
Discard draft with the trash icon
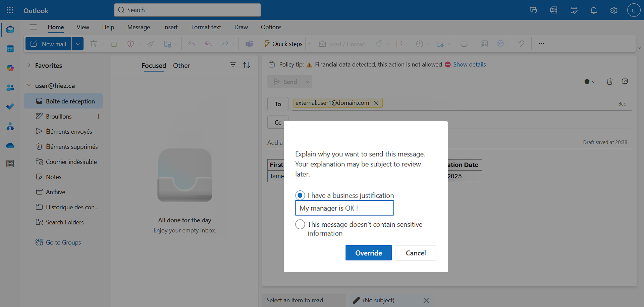click(x=609, y=82)
